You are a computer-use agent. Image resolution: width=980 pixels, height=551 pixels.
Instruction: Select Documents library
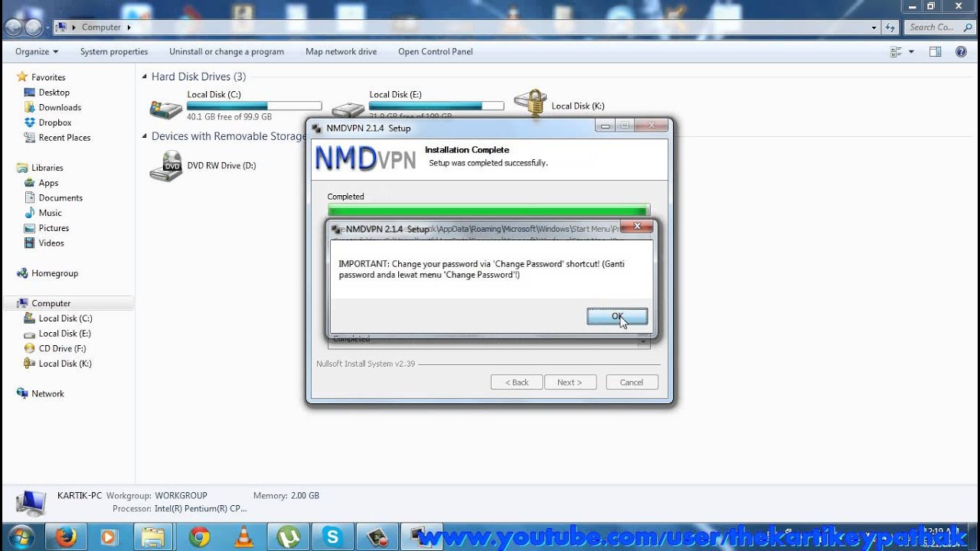[60, 197]
